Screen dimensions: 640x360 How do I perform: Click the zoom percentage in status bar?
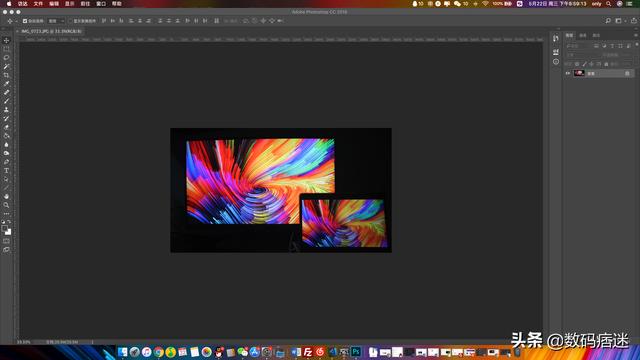click(24, 342)
